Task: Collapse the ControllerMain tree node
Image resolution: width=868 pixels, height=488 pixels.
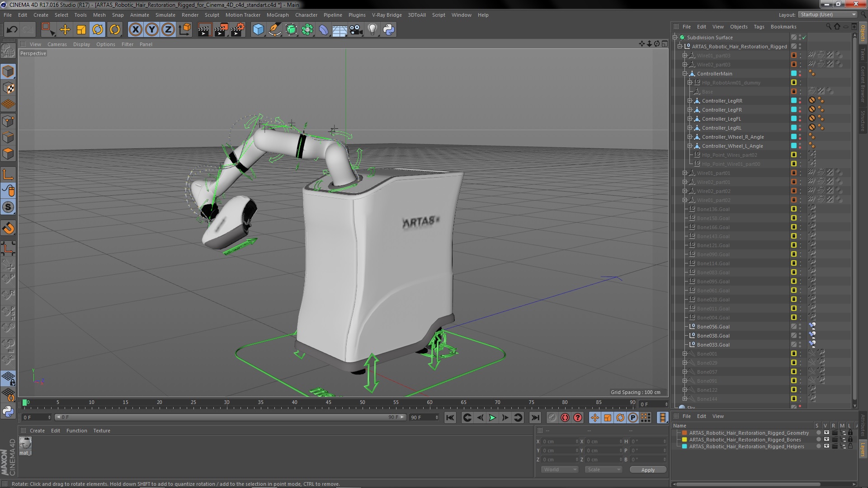Action: tap(685, 74)
